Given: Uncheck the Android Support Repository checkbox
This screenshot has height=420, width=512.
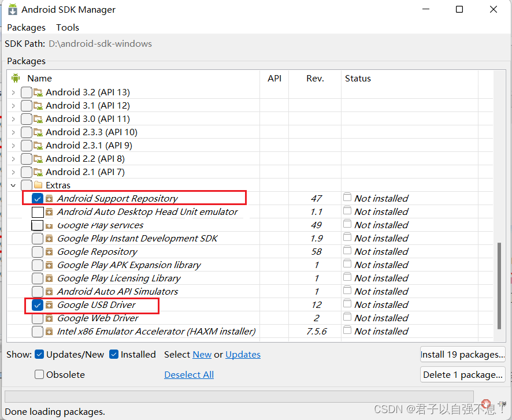Looking at the screenshot, I should click(x=38, y=199).
